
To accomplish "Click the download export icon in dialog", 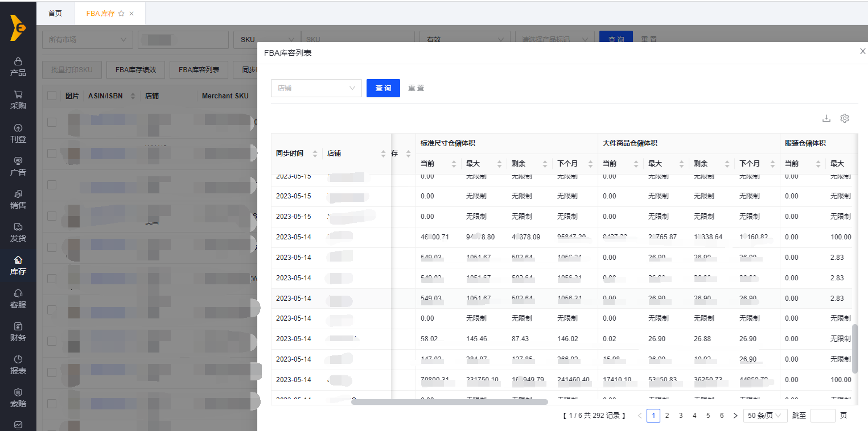I will 826,118.
